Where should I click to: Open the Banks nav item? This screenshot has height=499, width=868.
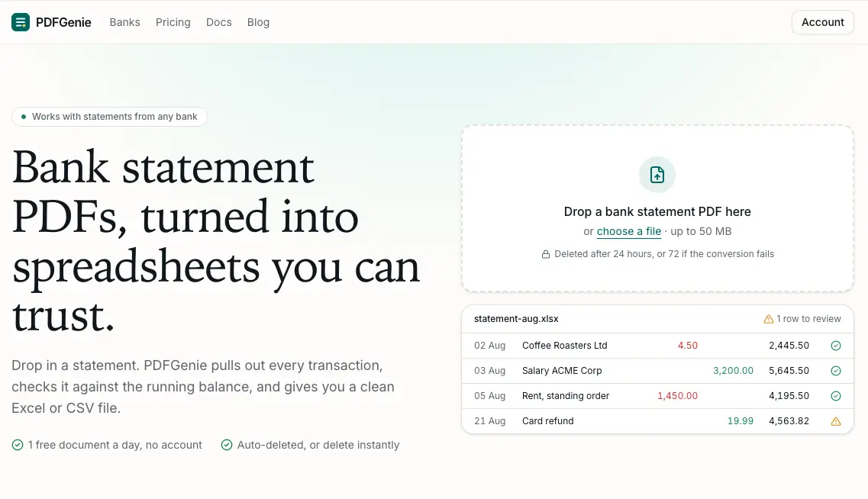[x=124, y=22]
